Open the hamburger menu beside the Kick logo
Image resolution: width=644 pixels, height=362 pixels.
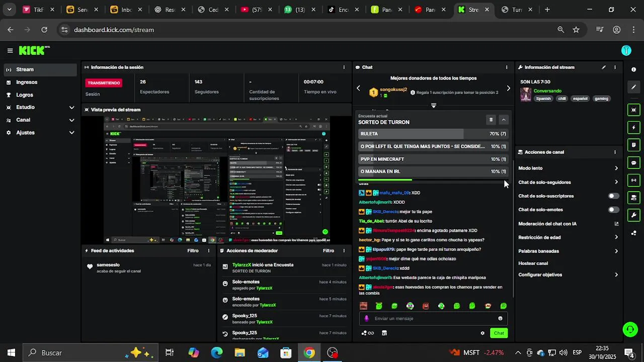(x=10, y=50)
